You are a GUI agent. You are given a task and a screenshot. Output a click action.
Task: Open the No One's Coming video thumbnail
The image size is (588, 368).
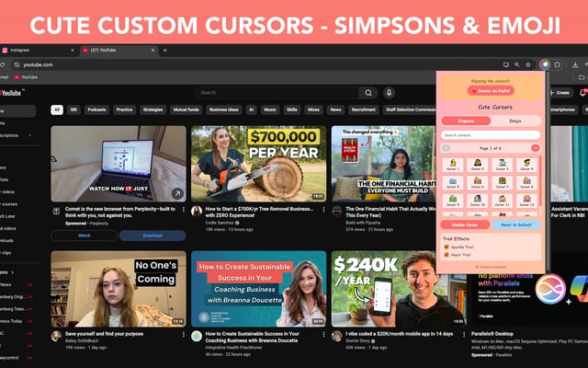(x=119, y=289)
